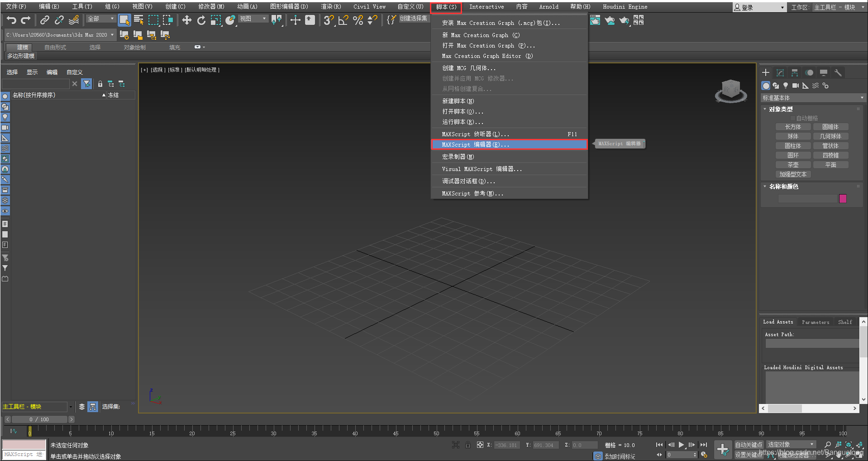Toggle Percent Snap icon
The width and height of the screenshot is (868, 461).
click(x=358, y=20)
